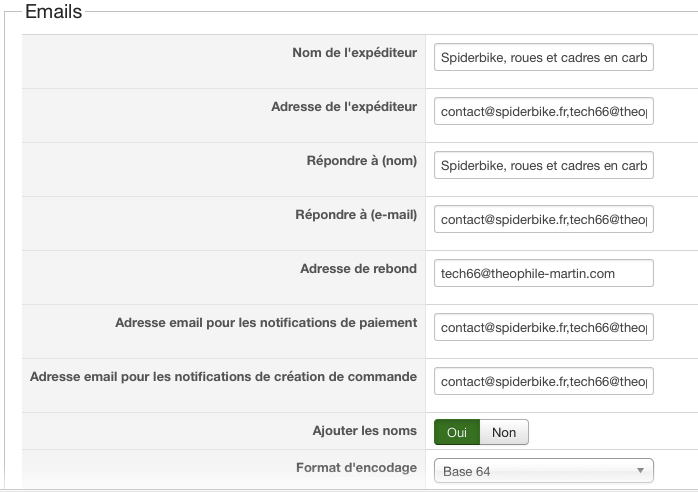The height and width of the screenshot is (492, 698).
Task: Enable Ajouter les noms with Oui
Action: [x=457, y=432]
